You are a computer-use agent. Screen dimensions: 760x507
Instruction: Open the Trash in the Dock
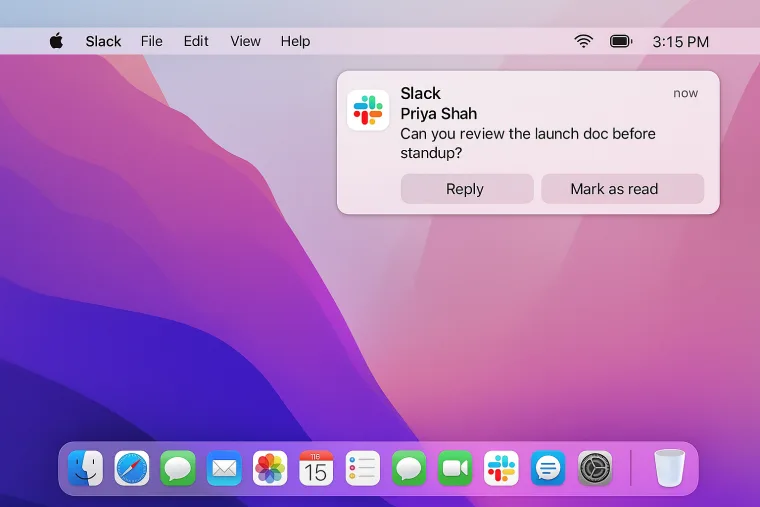coord(669,468)
